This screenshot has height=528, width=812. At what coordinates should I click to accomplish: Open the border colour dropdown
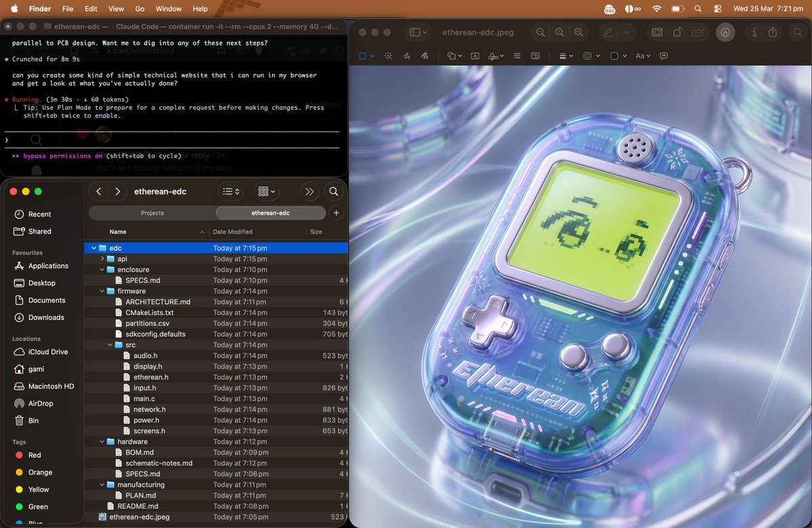(x=591, y=56)
